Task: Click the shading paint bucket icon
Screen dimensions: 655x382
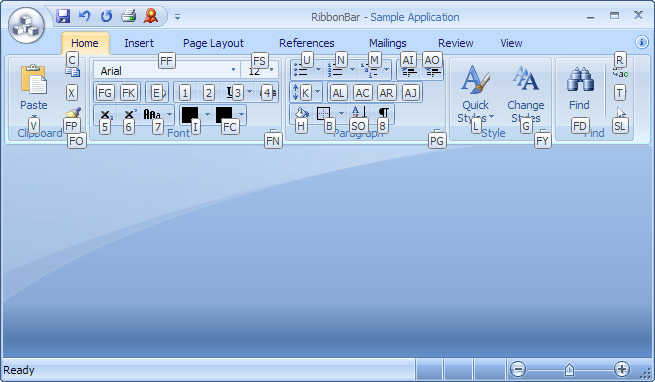Action: tap(302, 113)
